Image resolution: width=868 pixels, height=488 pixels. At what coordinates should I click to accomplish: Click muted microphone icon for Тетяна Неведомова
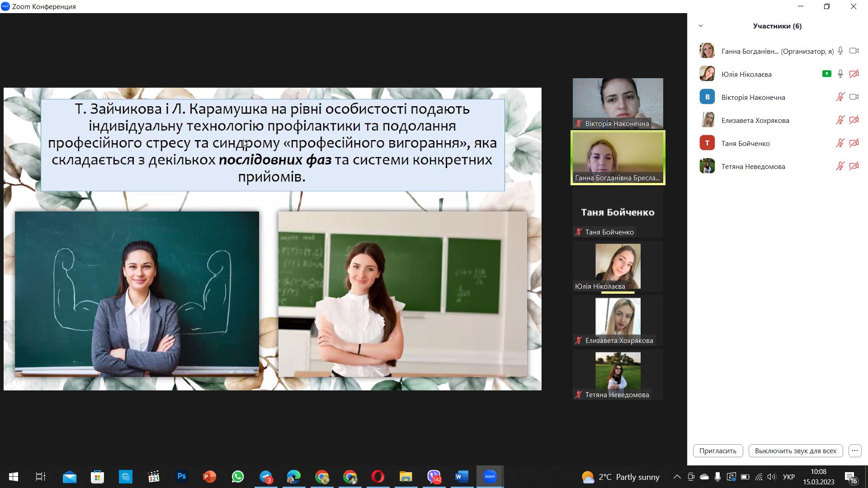pyautogui.click(x=840, y=166)
